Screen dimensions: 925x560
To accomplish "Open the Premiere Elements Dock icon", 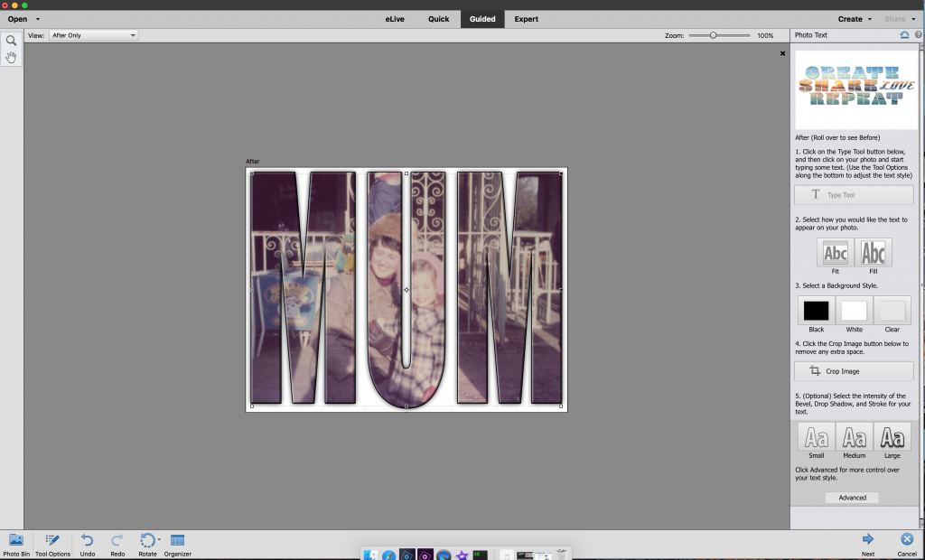I will (425, 555).
